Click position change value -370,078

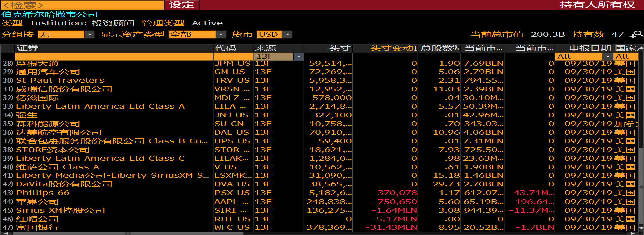[x=395, y=193]
